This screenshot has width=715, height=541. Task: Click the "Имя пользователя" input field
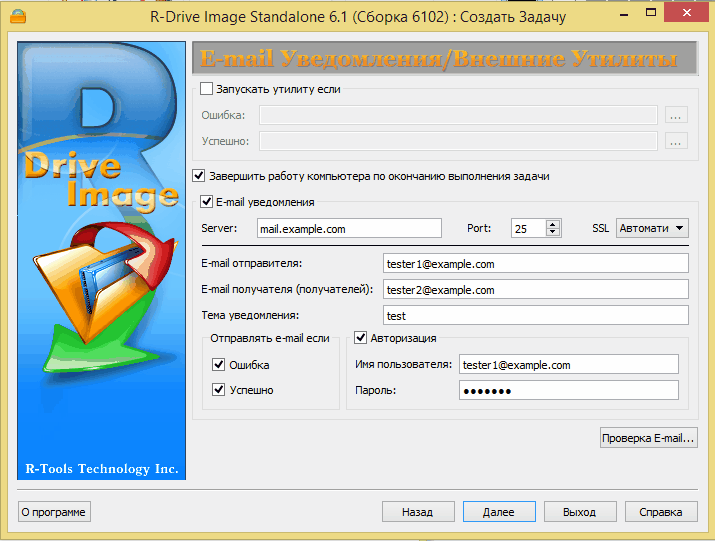(x=569, y=364)
